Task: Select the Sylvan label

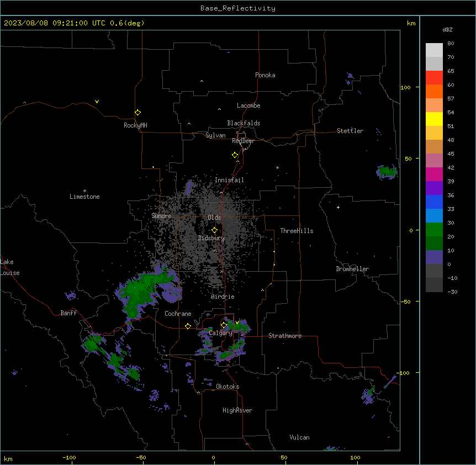Action: [215, 135]
